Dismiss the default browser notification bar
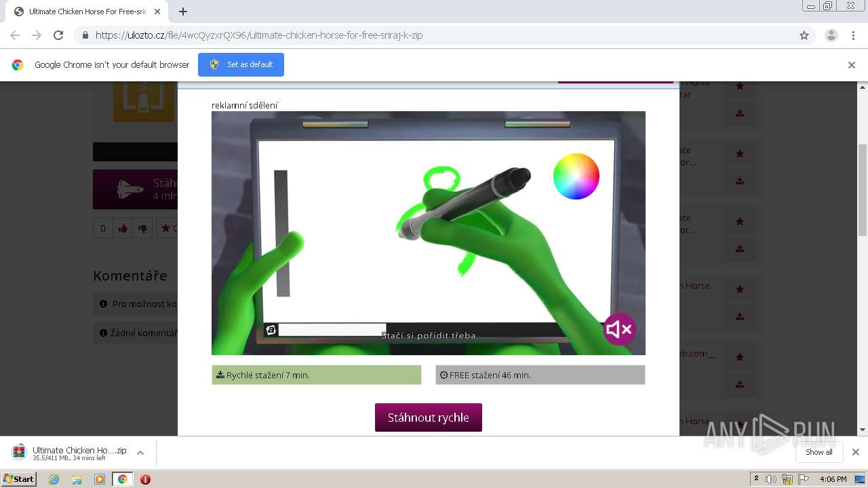Image resolution: width=868 pixels, height=488 pixels. click(x=852, y=65)
